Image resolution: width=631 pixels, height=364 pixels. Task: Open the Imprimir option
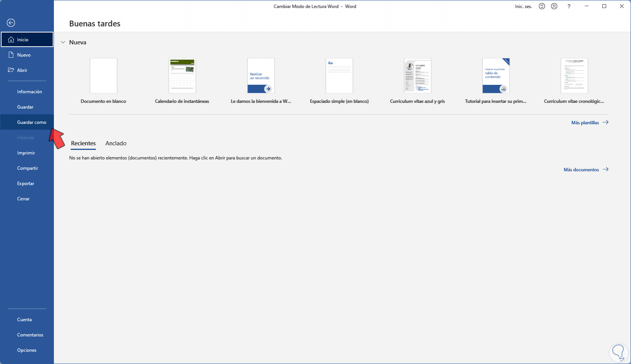[27, 153]
